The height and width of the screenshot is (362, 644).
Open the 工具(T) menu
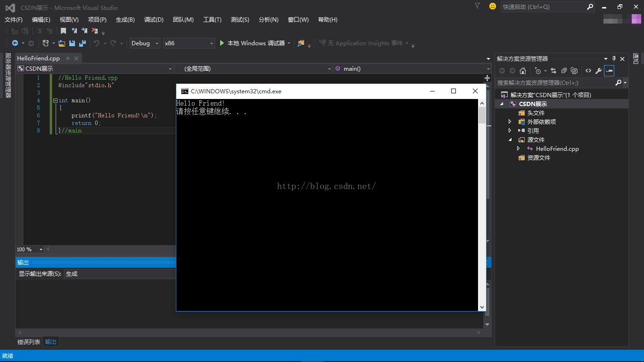click(x=212, y=19)
